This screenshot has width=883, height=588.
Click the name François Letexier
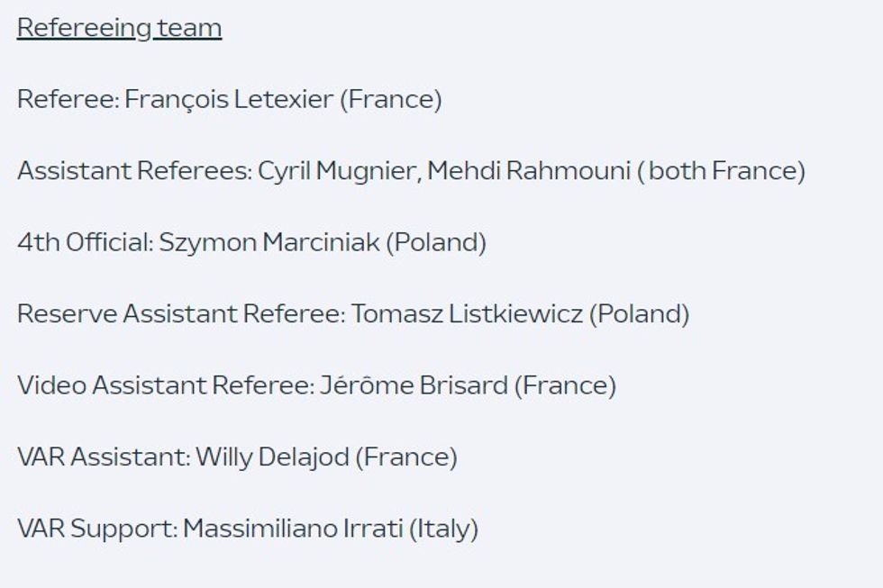(x=229, y=100)
